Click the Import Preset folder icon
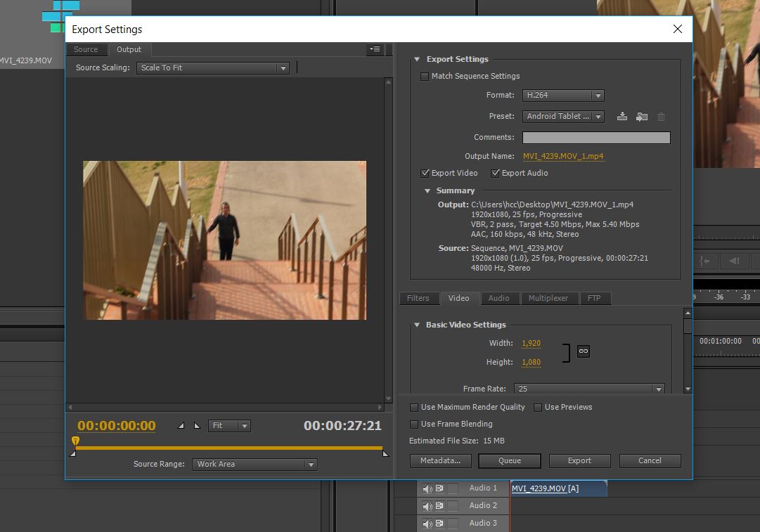The image size is (760, 532). pos(641,117)
